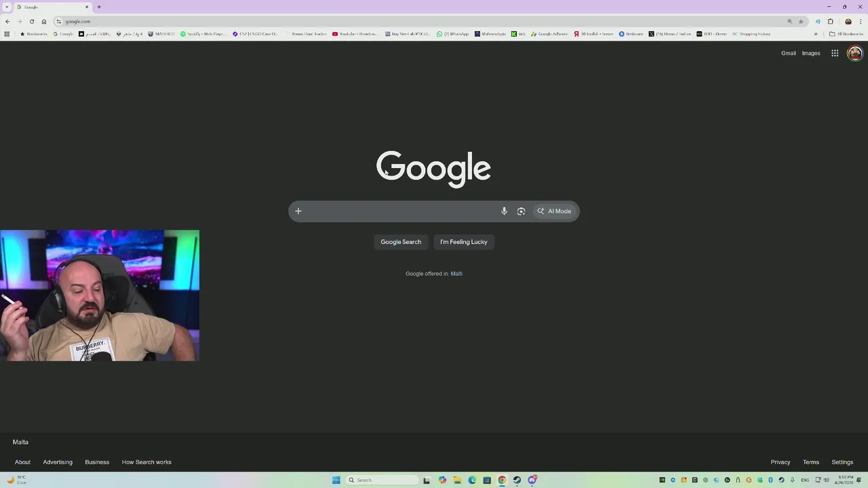Click the zoom magnifier icon in address bar
This screenshot has width=868, height=488.
789,21
